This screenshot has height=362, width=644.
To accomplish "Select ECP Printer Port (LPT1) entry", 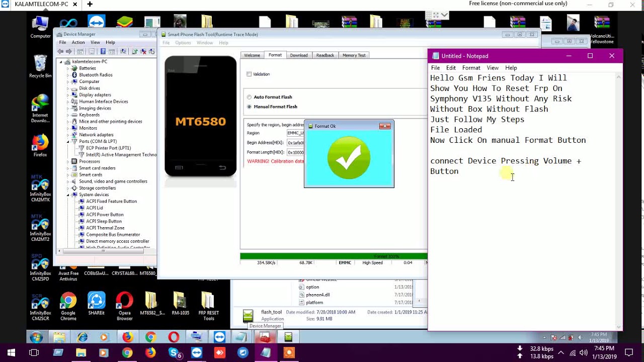I will tap(108, 148).
